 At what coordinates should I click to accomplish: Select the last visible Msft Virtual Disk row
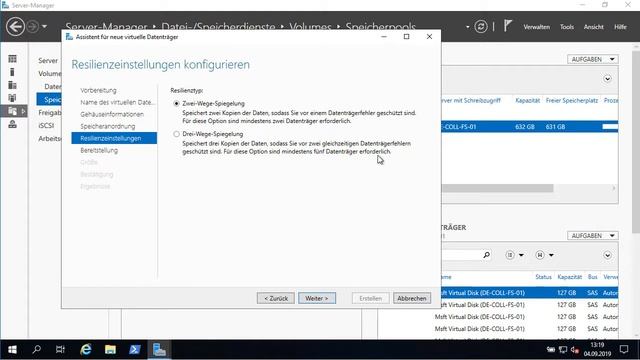pos(526,329)
